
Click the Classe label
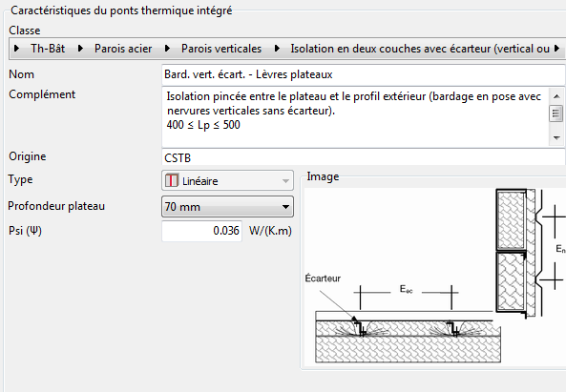[x=25, y=31]
